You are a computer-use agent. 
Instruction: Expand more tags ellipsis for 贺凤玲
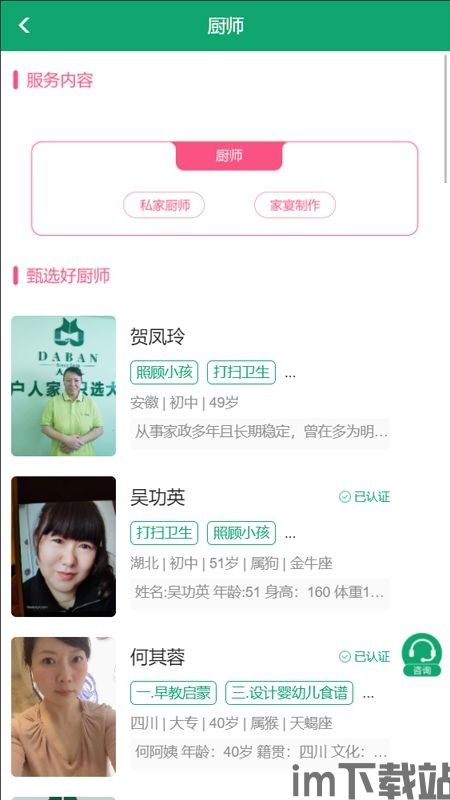[290, 375]
